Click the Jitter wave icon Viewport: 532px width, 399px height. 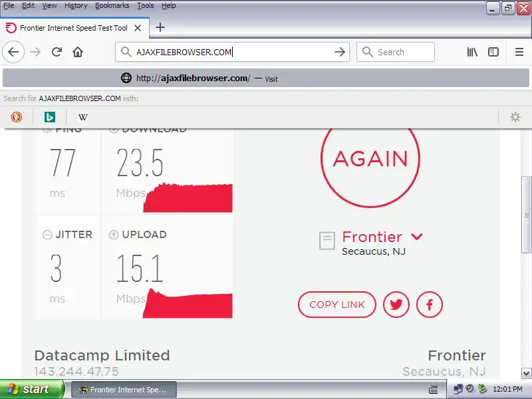pyautogui.click(x=47, y=235)
